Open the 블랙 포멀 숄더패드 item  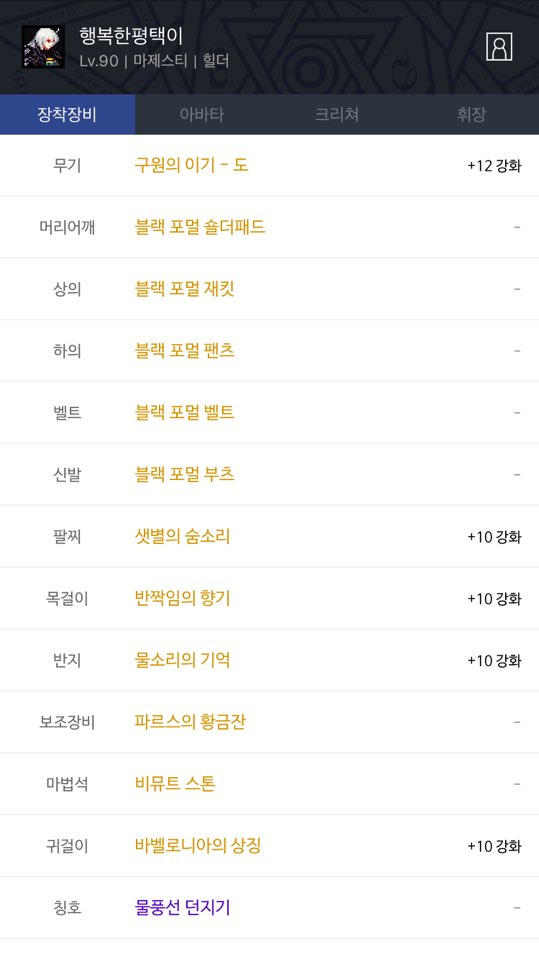[x=200, y=227]
